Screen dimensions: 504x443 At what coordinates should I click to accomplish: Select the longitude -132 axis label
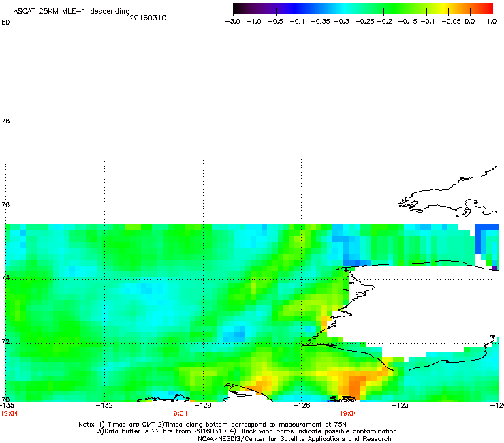[104, 406]
